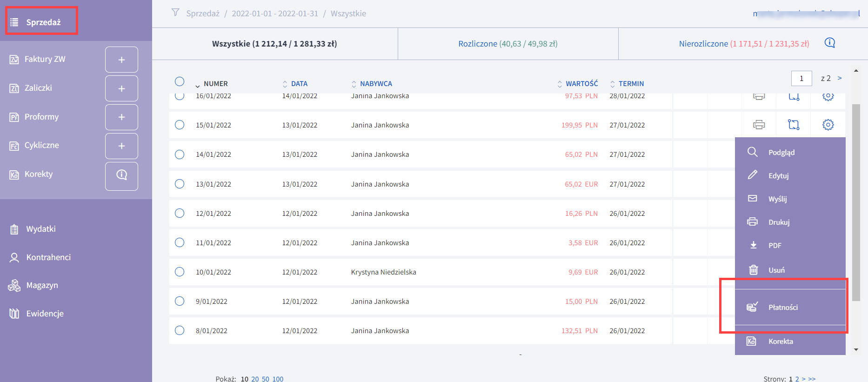Select Edytuj in the invoice menu
This screenshot has height=382, width=868.
tap(778, 176)
